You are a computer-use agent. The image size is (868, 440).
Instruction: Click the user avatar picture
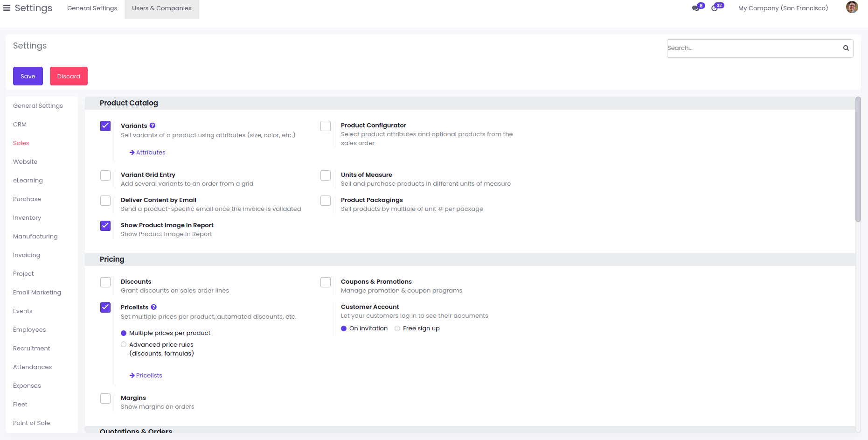coord(852,7)
